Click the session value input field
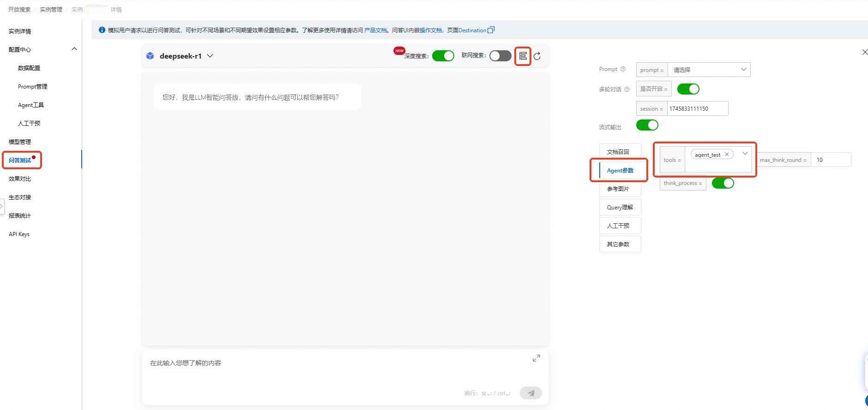This screenshot has height=410, width=868. 698,108
